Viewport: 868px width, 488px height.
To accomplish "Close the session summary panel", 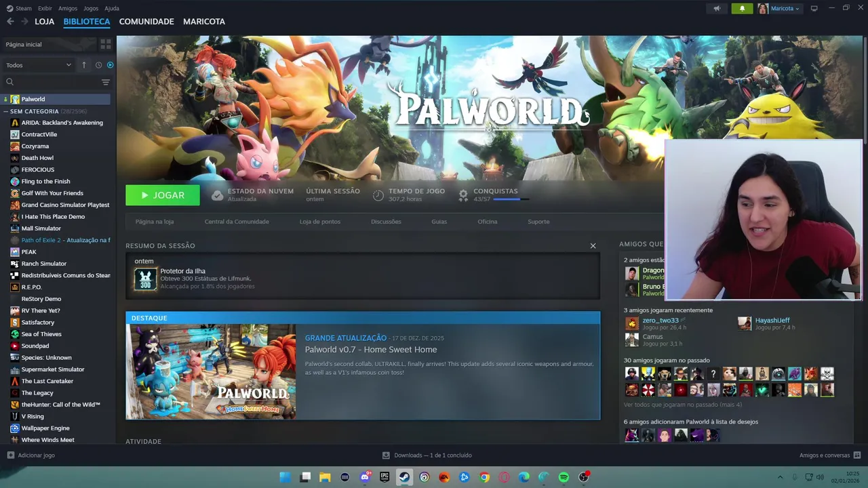I will [x=593, y=246].
